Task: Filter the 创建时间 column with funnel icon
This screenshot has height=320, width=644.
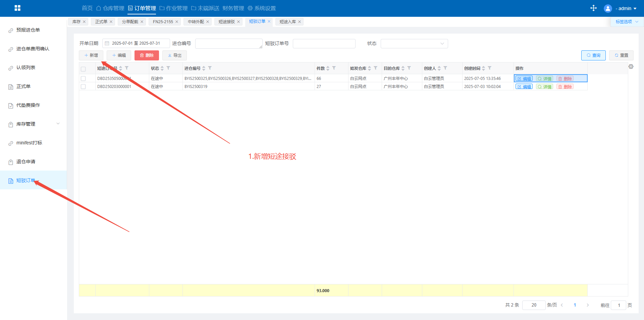Action: (x=490, y=68)
